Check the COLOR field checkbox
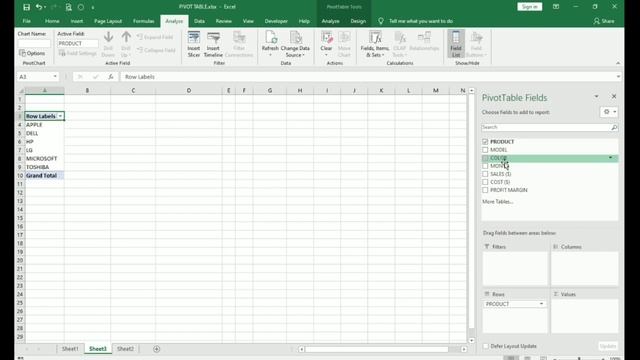This screenshot has height=360, width=640. click(x=485, y=158)
